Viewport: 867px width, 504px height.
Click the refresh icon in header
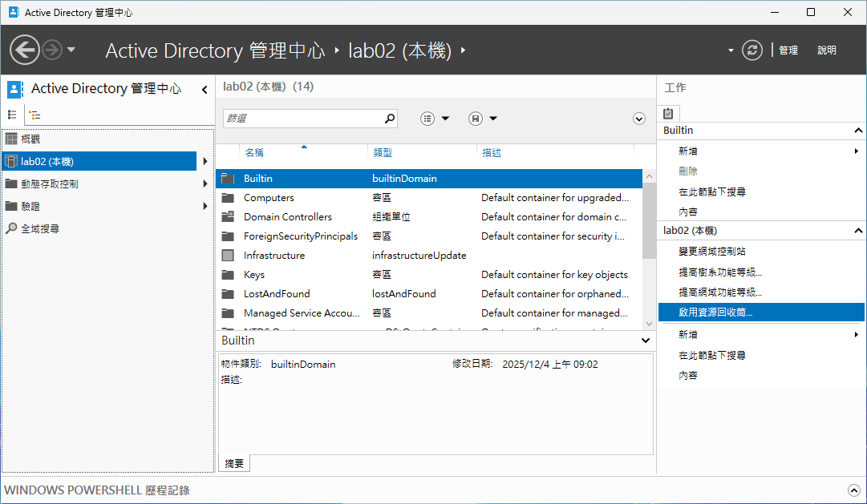click(752, 50)
